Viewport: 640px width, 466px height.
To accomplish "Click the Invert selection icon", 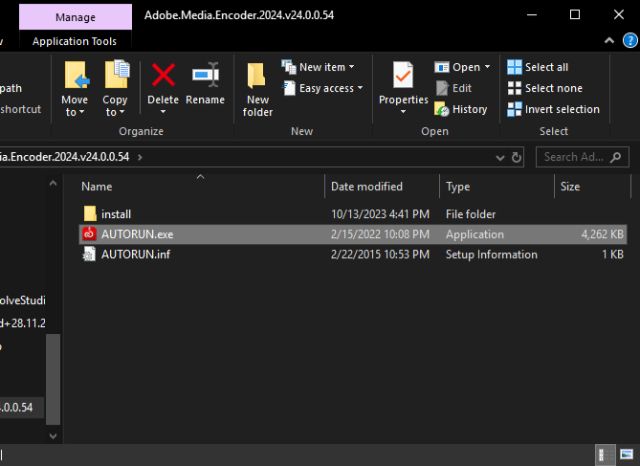I will tap(514, 109).
